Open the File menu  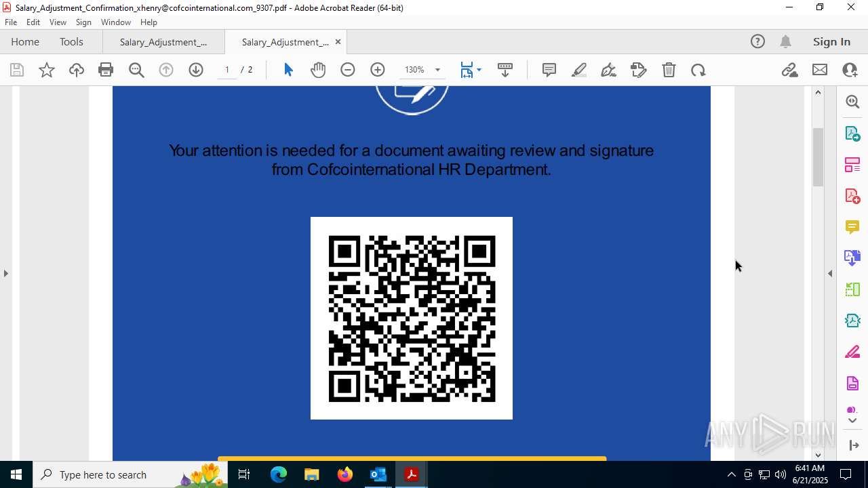coord(11,22)
